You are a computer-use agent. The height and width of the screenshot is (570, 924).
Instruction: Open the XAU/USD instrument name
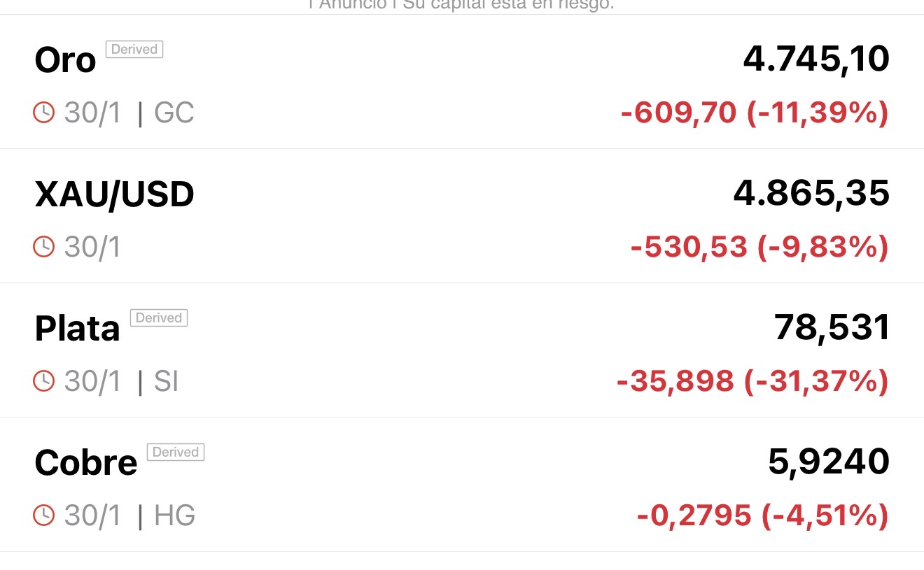(114, 194)
